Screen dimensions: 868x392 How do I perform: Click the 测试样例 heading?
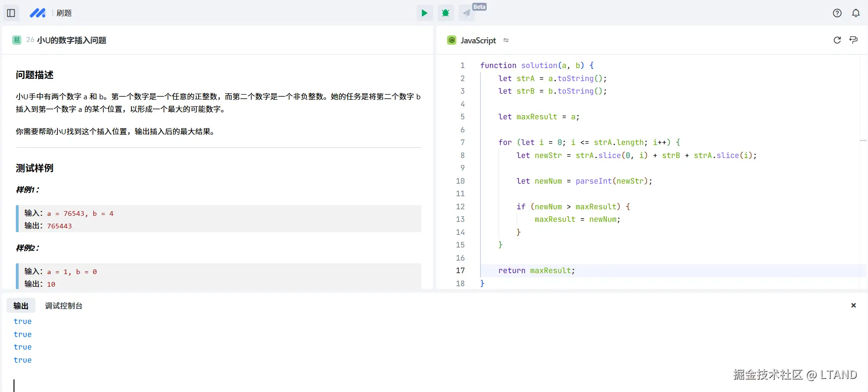click(x=34, y=168)
